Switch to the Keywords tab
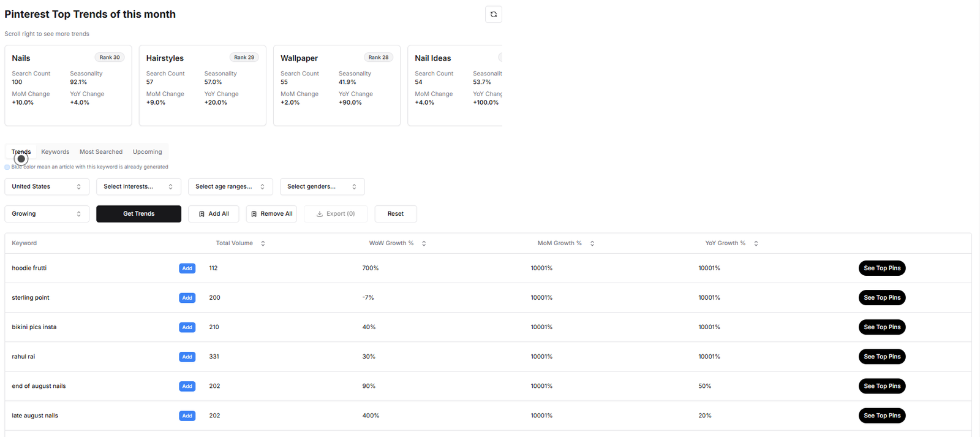 click(55, 151)
